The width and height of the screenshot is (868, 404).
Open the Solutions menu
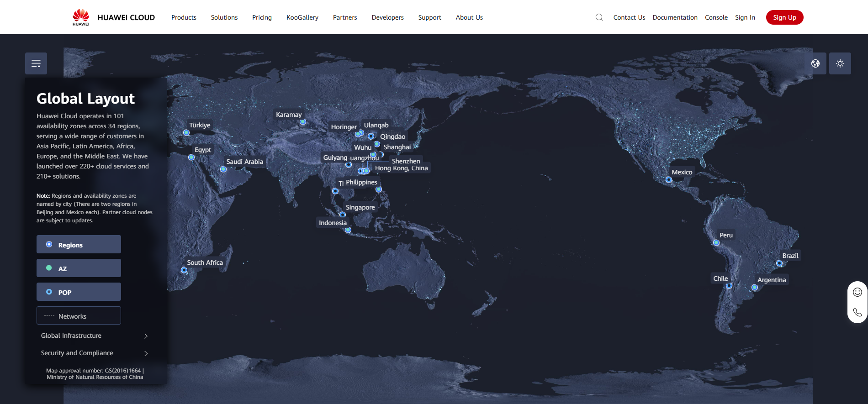(x=224, y=17)
